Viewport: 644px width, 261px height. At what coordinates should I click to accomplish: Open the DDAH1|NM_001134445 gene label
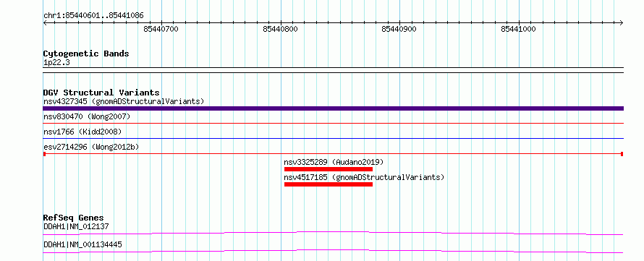coord(82,244)
